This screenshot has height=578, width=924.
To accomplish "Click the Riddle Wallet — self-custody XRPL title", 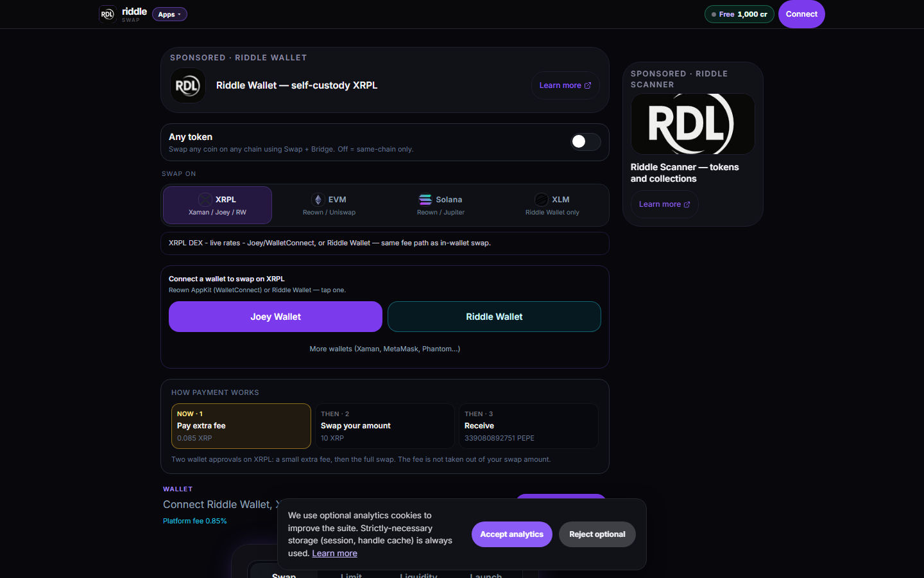I will [296, 85].
